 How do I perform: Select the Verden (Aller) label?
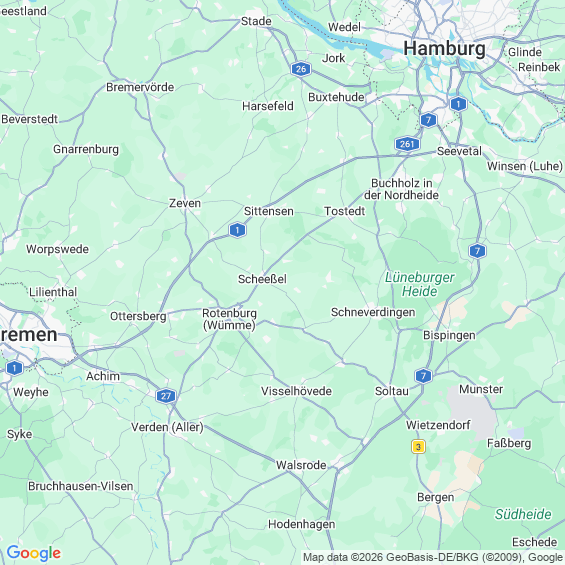tap(167, 427)
